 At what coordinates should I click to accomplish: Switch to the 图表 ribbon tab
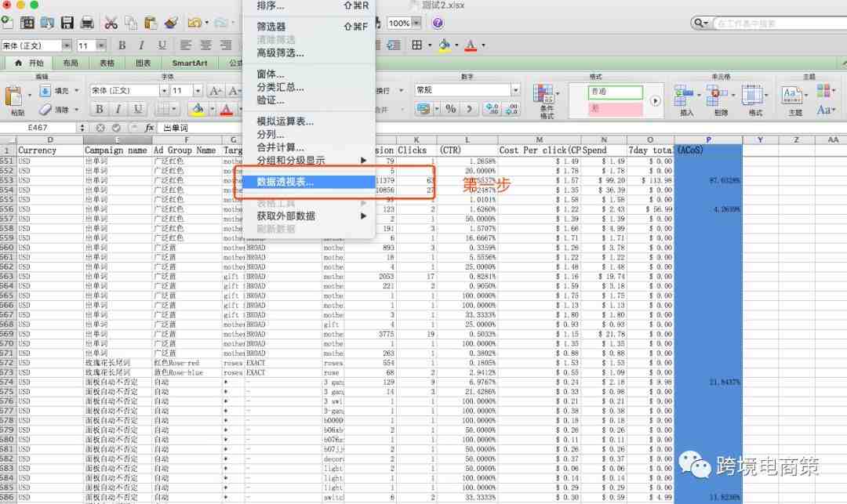point(144,63)
